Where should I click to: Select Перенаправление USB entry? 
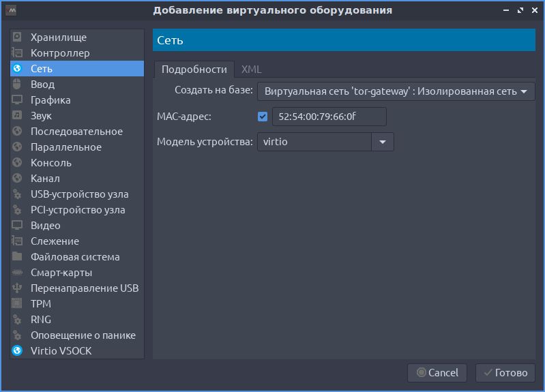[x=77, y=288]
